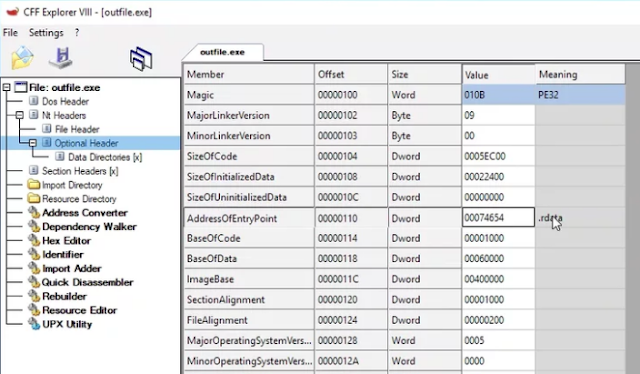Click the Magic value cell 010B
The width and height of the screenshot is (640, 374).
click(498, 95)
